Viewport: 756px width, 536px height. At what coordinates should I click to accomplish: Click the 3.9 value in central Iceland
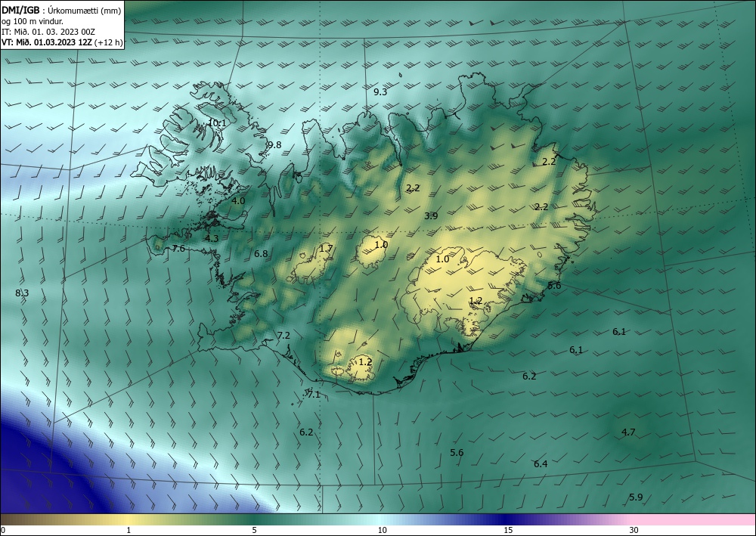pos(431,216)
